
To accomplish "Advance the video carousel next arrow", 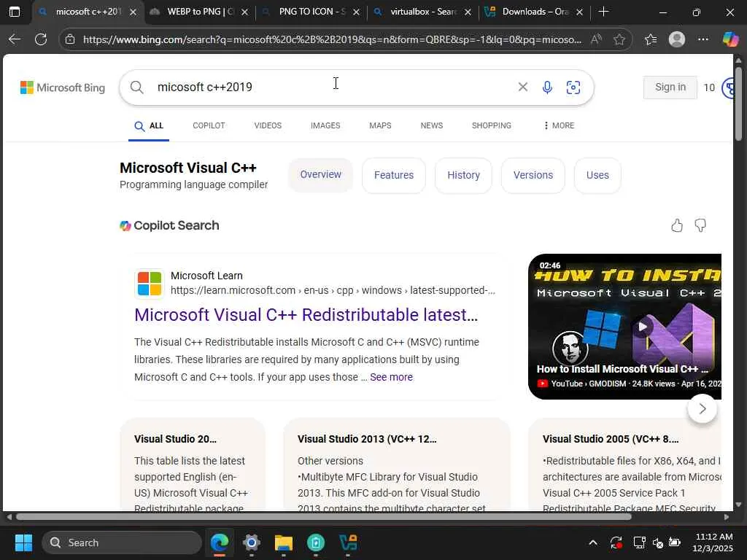I will pos(703,408).
